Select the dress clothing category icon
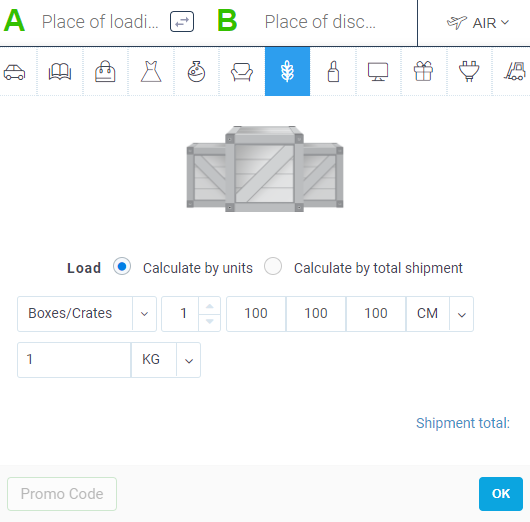The image size is (530, 522). tap(151, 72)
